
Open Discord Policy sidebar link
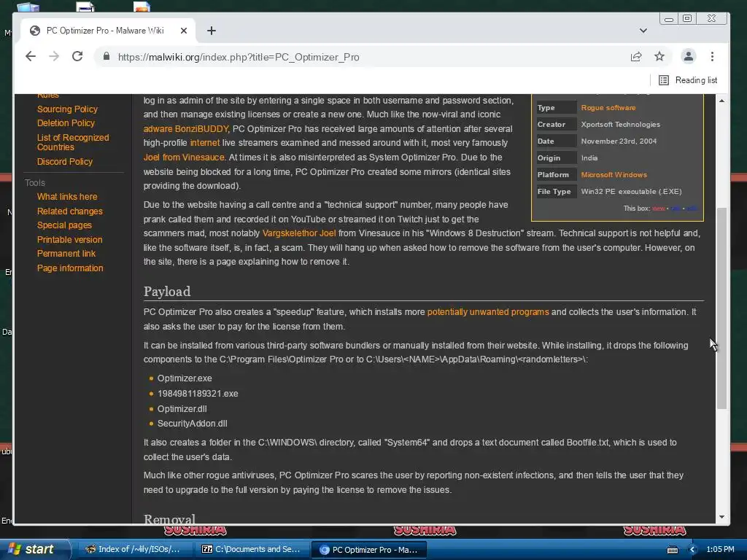coord(65,161)
